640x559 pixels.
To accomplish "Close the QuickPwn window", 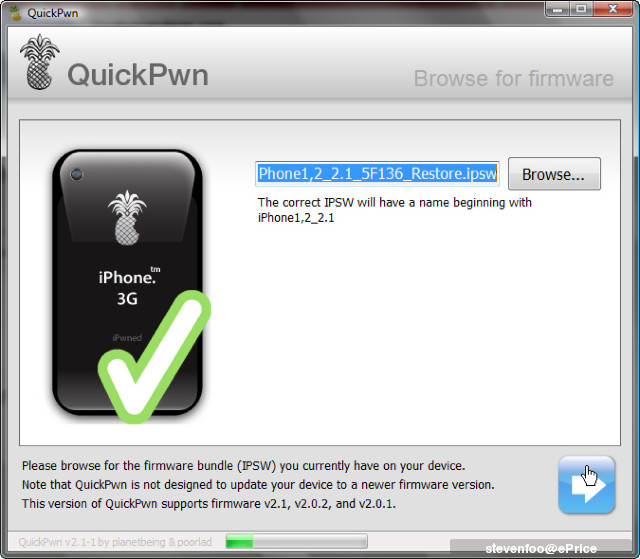I will tap(613, 9).
